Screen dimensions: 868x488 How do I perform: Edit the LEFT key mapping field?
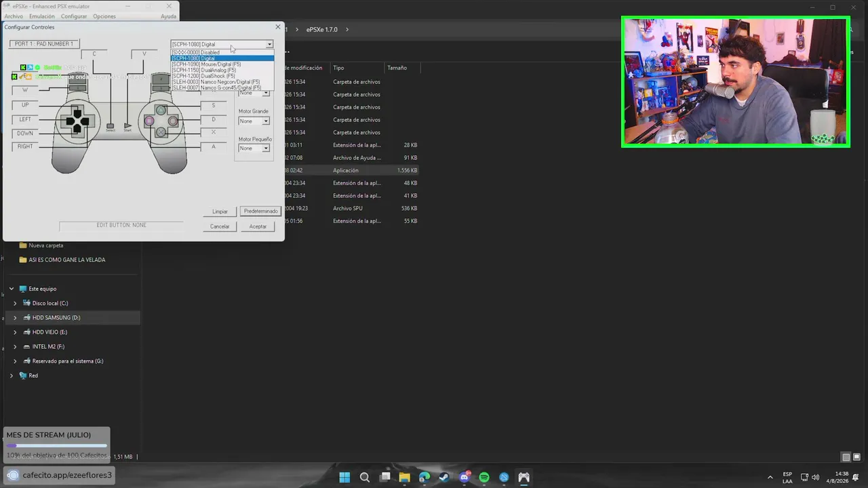[25, 119]
